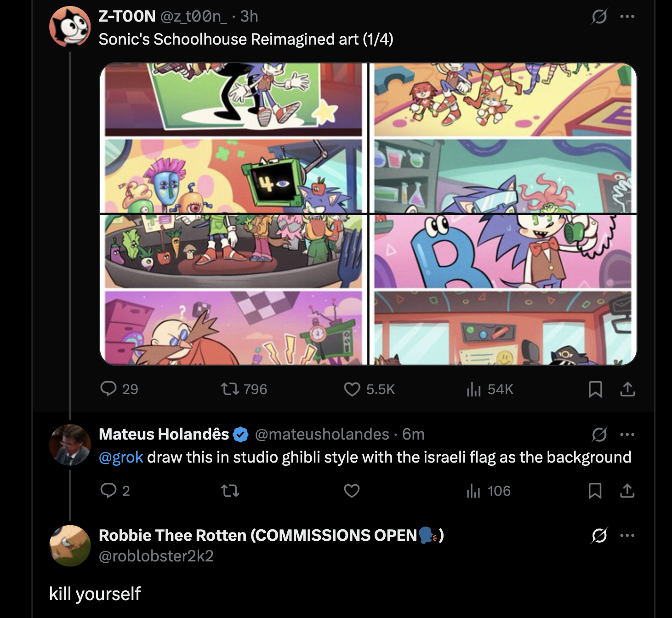Bookmark Mateus Holandês's reply
The width and height of the screenshot is (672, 618).
coord(595,491)
